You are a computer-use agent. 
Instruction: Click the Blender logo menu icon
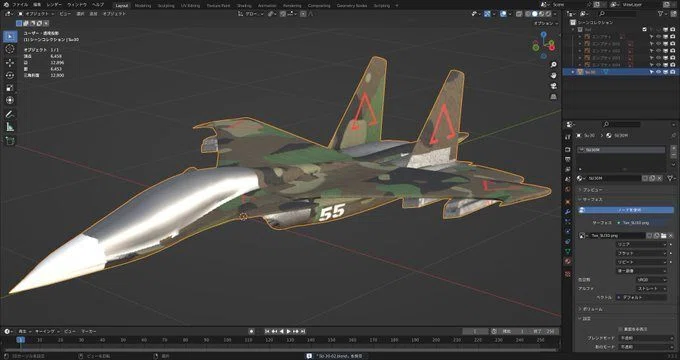tap(6, 5)
